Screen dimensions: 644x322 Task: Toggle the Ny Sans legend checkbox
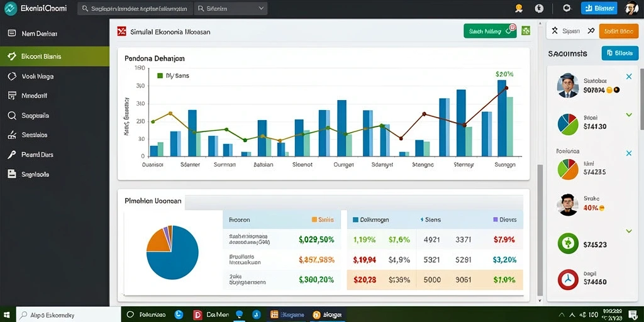tap(160, 75)
